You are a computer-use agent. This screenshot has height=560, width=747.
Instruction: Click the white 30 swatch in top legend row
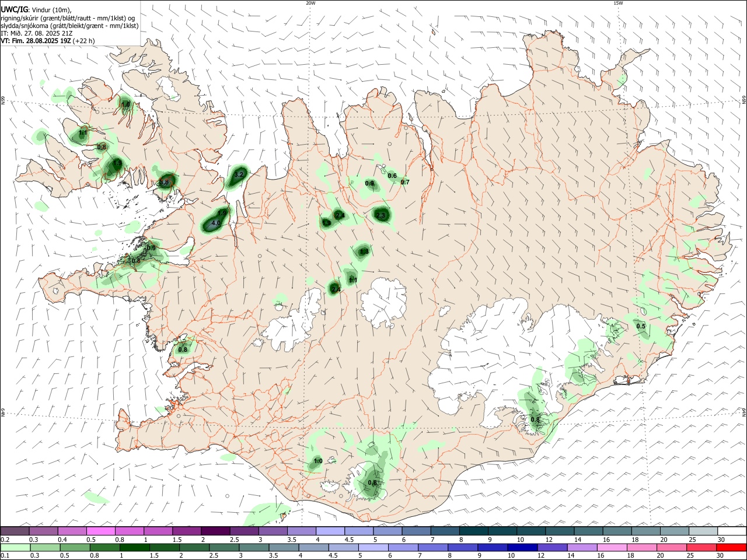pyautogui.click(x=732, y=531)
